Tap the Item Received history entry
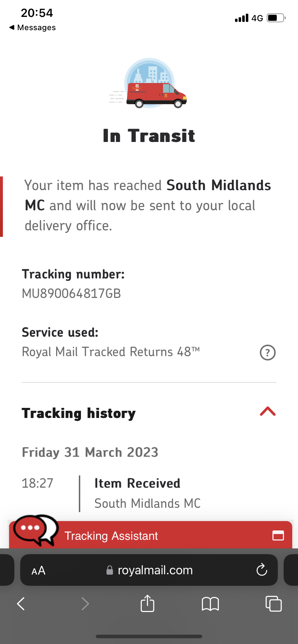Screen dimensions: 298x644 click(137, 484)
